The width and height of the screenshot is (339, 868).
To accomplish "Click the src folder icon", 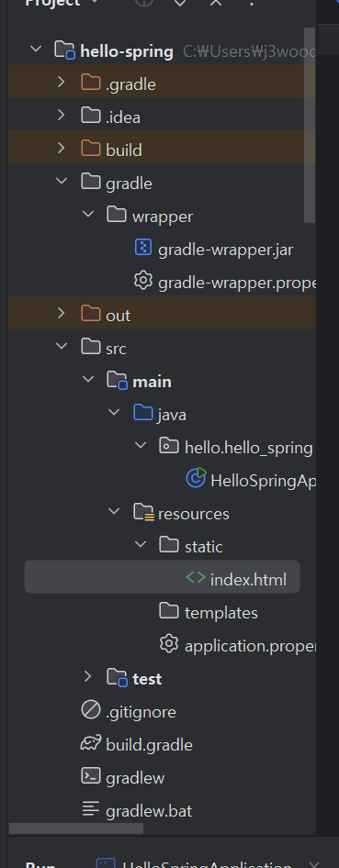I will (x=90, y=347).
